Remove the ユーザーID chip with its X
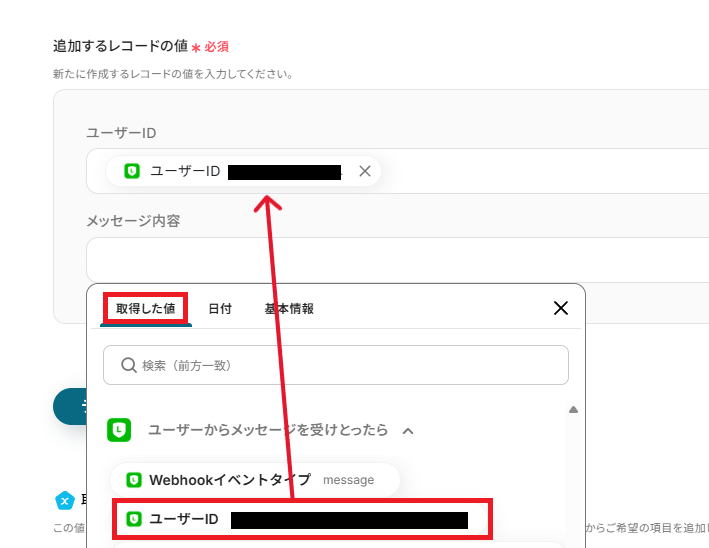 pos(365,171)
